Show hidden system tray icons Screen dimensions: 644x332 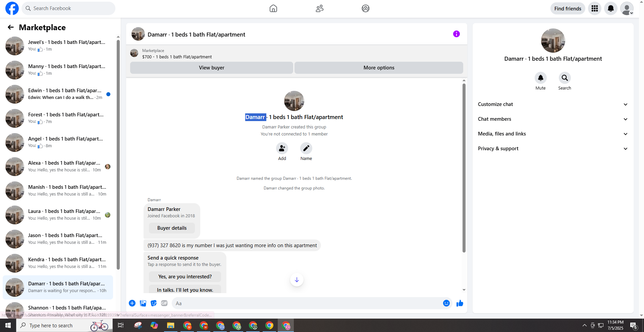click(x=585, y=325)
